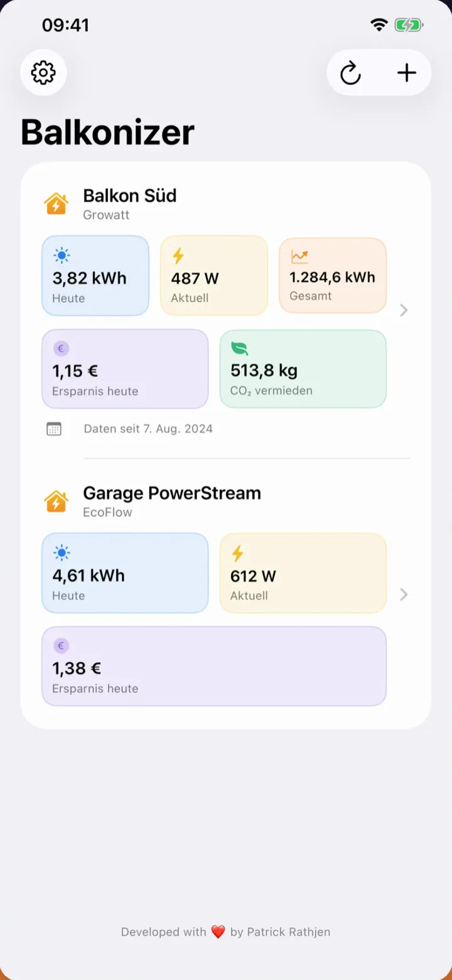Viewport: 452px width, 980px height.
Task: Tap the 4,61 kWh Heute tile
Action: click(125, 573)
